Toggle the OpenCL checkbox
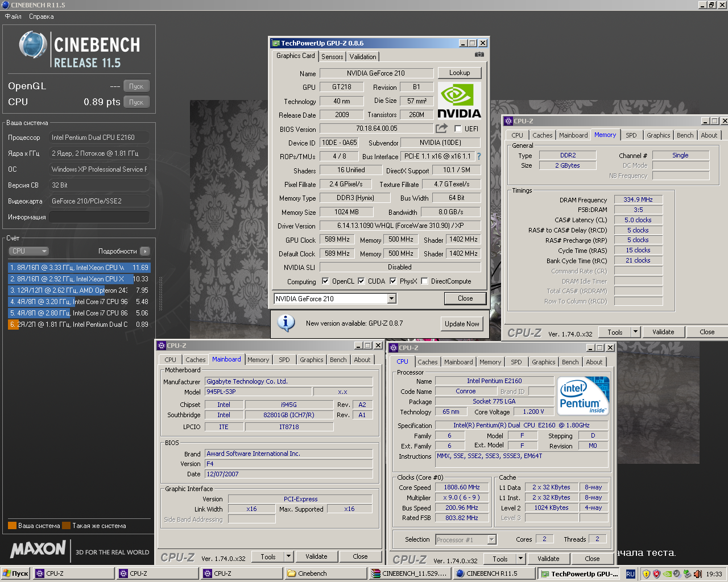The height and width of the screenshot is (582, 728). (325, 281)
